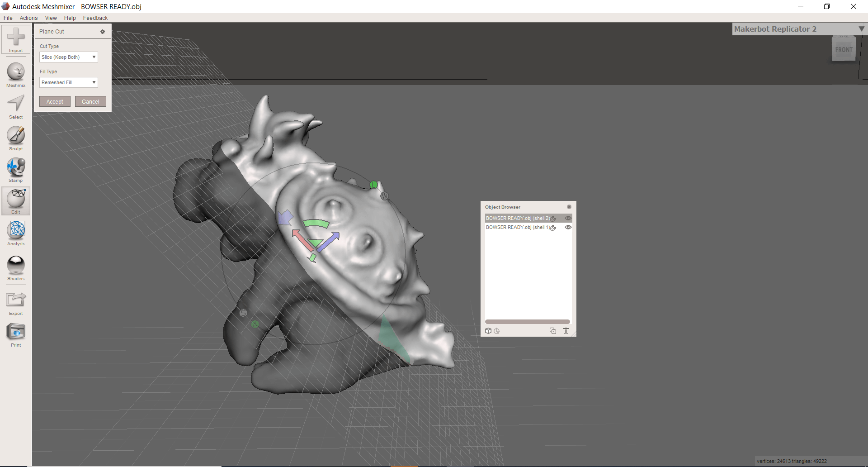Screen dimensions: 868x467
Task: Open the Meshmix parts library
Action: click(x=16, y=75)
